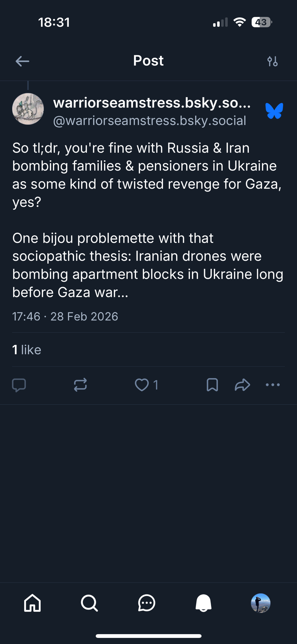The height and width of the screenshot is (644, 297).
Task: Open my profile from bottom avatar
Action: click(x=261, y=603)
